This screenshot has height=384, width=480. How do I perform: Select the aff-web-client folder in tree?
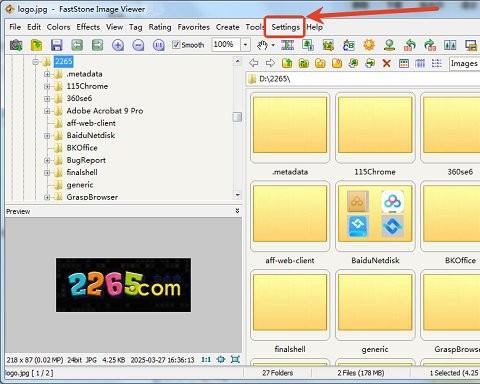point(91,123)
